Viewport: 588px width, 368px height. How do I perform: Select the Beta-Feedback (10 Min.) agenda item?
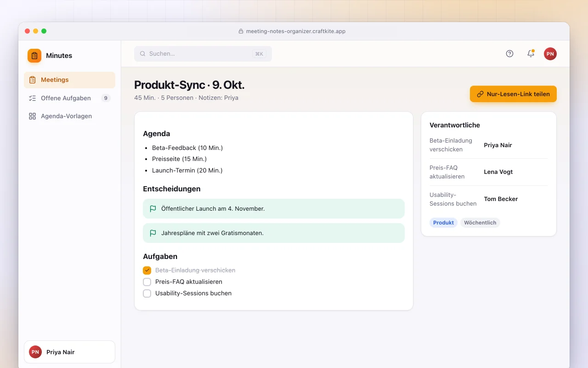point(187,148)
